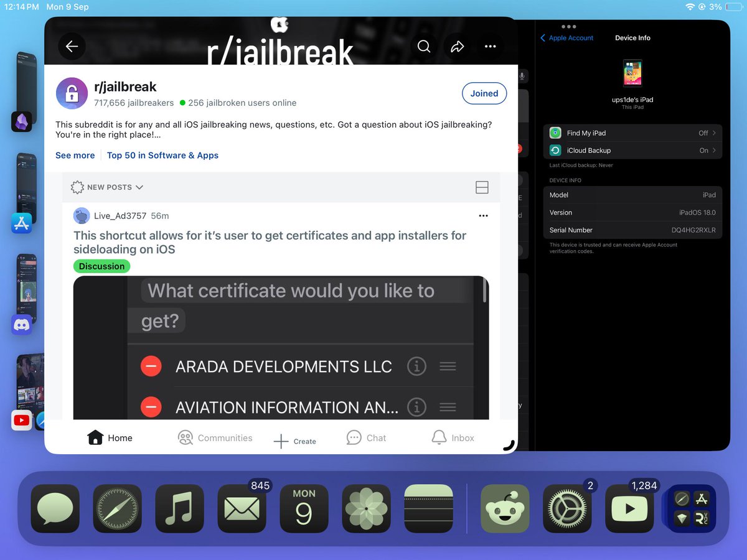
Task: Open YouTube with 1,284 badge in dock
Action: (630, 508)
